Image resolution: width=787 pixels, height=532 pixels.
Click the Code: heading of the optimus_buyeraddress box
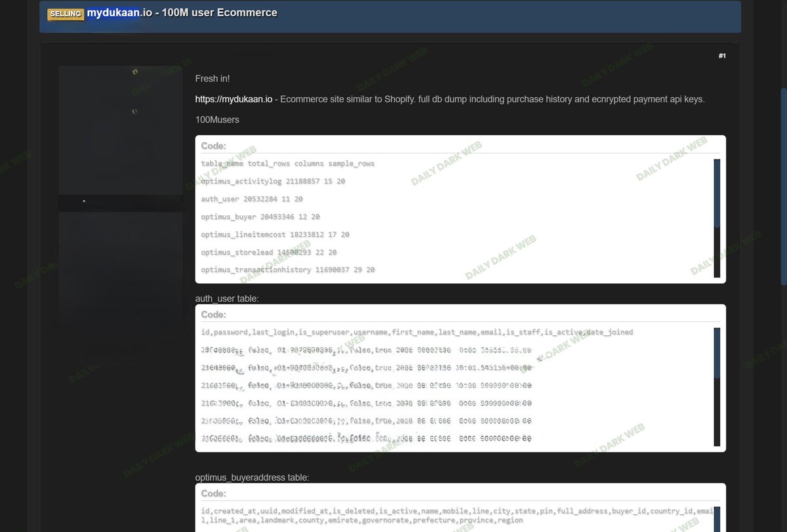point(214,493)
